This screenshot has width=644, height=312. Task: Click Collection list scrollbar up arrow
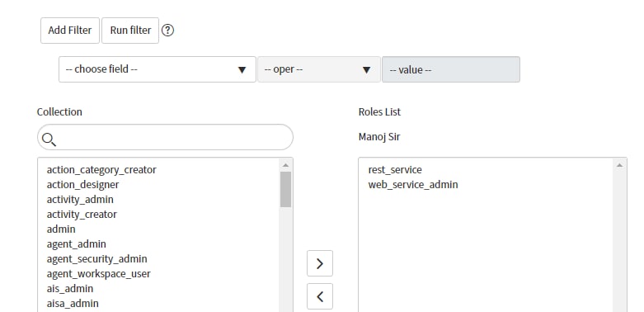tap(286, 165)
